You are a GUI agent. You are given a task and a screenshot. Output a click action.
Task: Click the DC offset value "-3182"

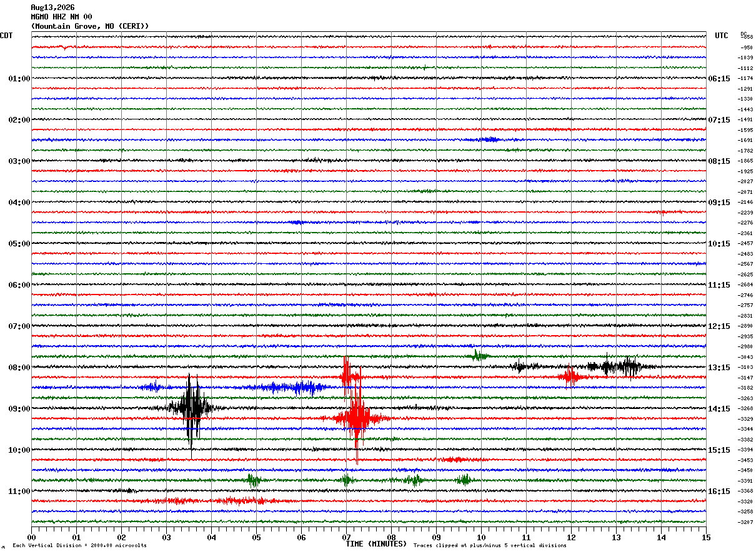(x=745, y=388)
